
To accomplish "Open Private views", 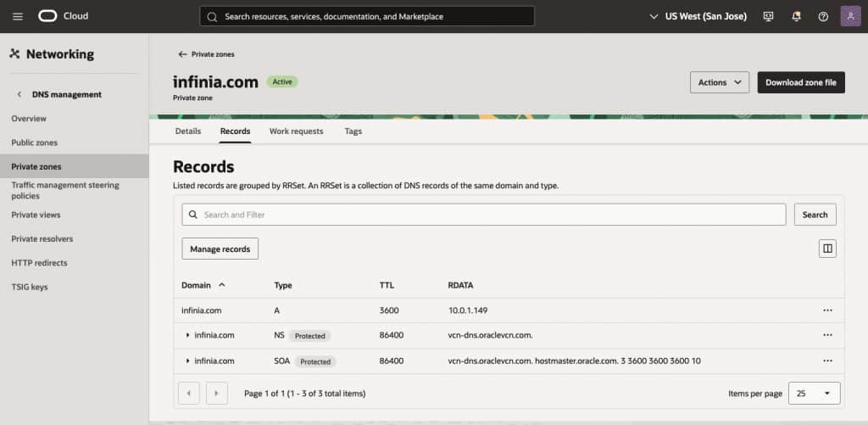I will pos(36,215).
